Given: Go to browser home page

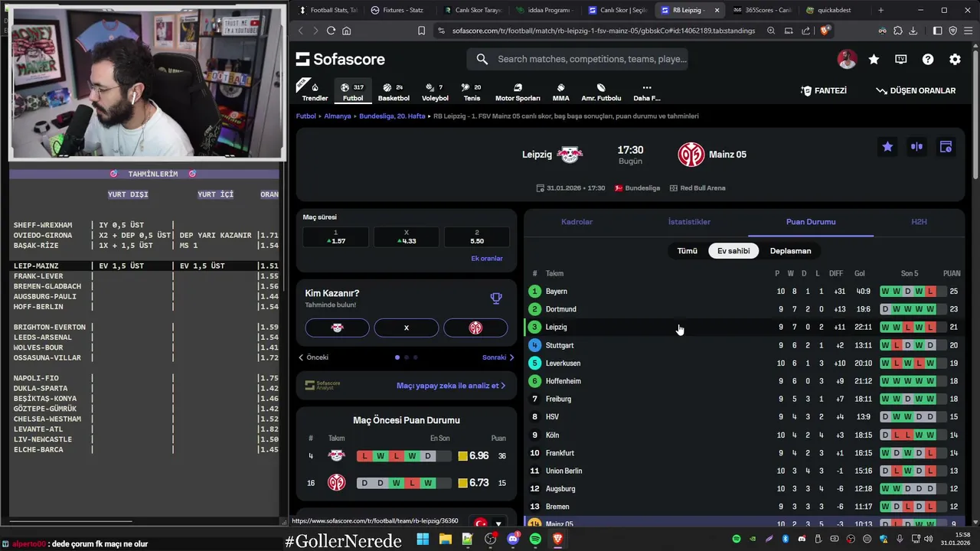Looking at the screenshot, I should [347, 31].
